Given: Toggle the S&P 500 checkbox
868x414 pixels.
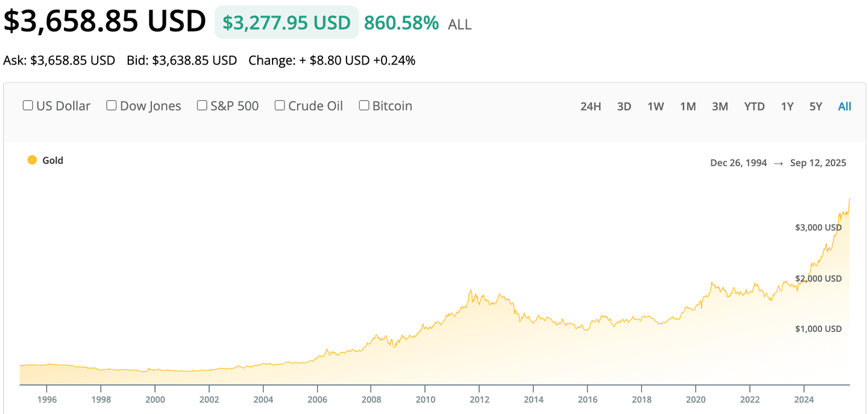Looking at the screenshot, I should [x=202, y=106].
